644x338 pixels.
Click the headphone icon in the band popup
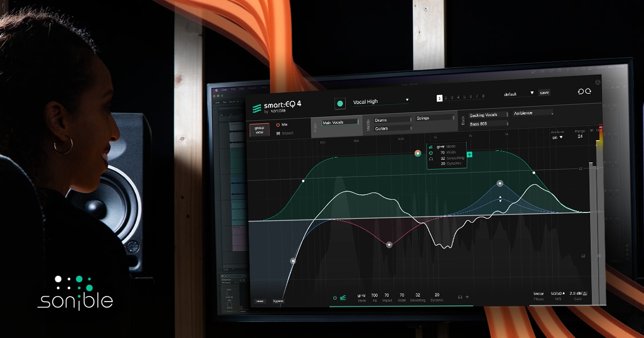pos(431,159)
